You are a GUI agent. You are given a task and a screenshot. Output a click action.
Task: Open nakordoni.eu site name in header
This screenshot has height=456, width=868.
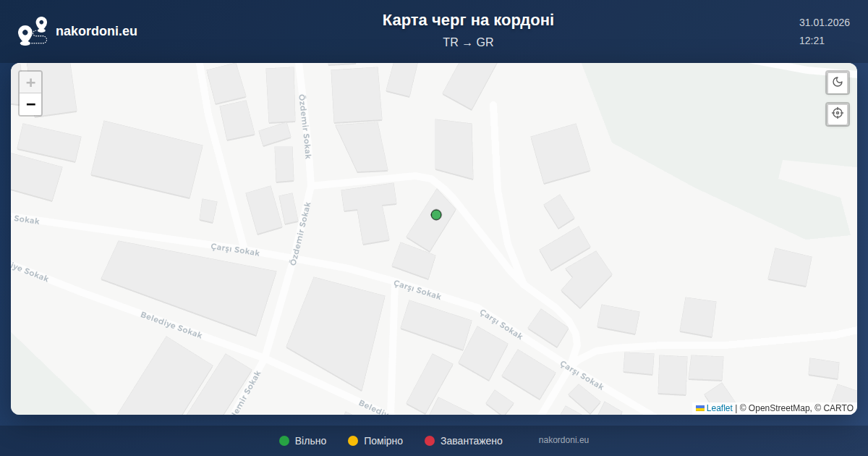(x=96, y=31)
